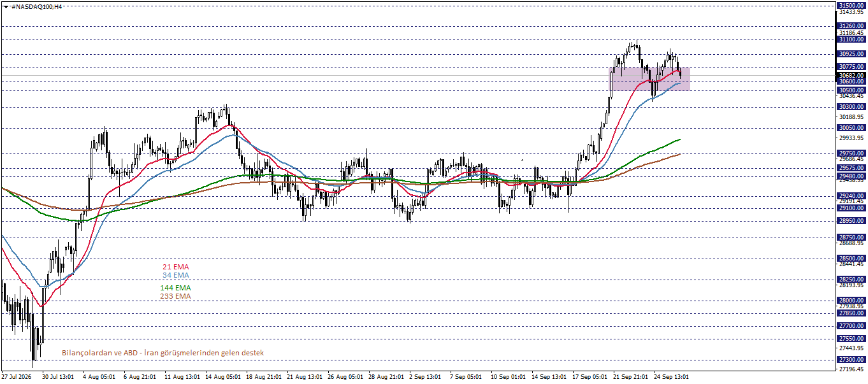Click the 30775.00 level price label
868x384 pixels.
click(x=851, y=67)
